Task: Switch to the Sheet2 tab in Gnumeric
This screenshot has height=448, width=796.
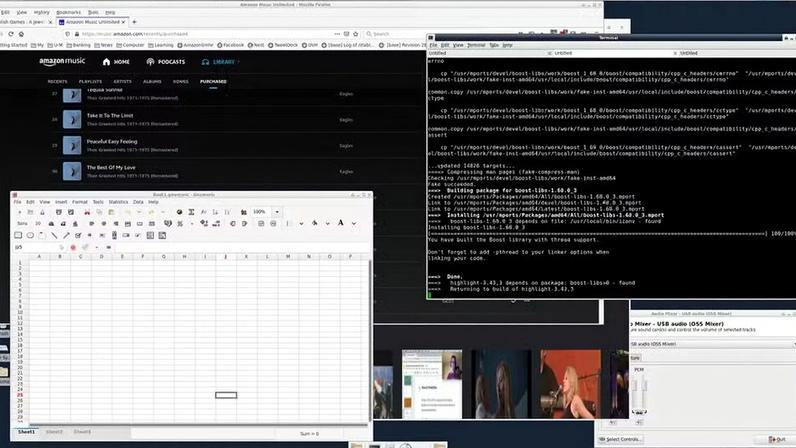Action: [x=54, y=432]
